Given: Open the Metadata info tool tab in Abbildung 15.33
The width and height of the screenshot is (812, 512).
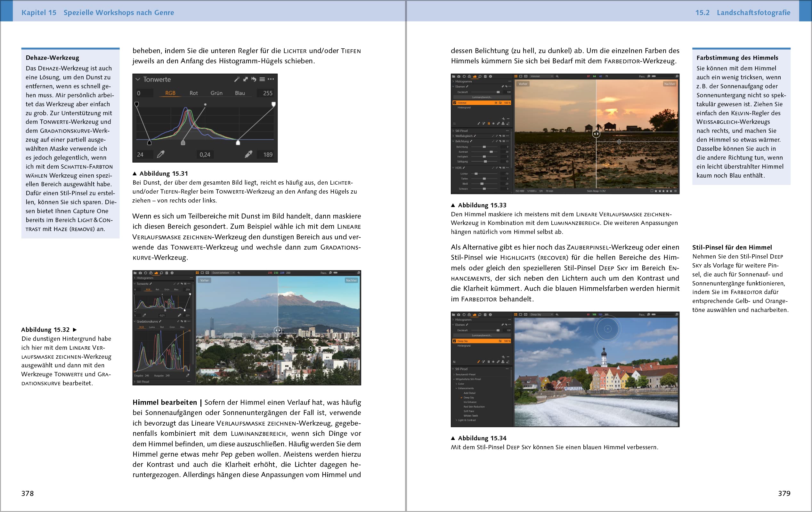Looking at the screenshot, I should (491, 76).
